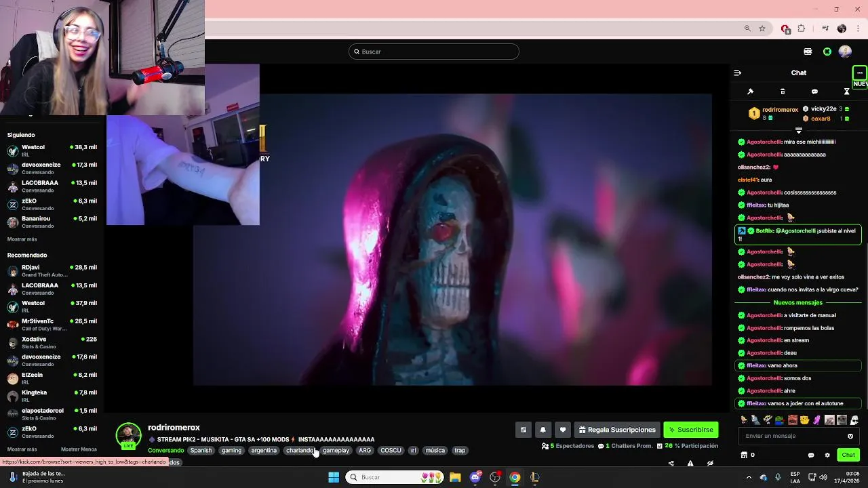
Task: Open ElZeein in Recomendado list
Action: tap(52, 378)
